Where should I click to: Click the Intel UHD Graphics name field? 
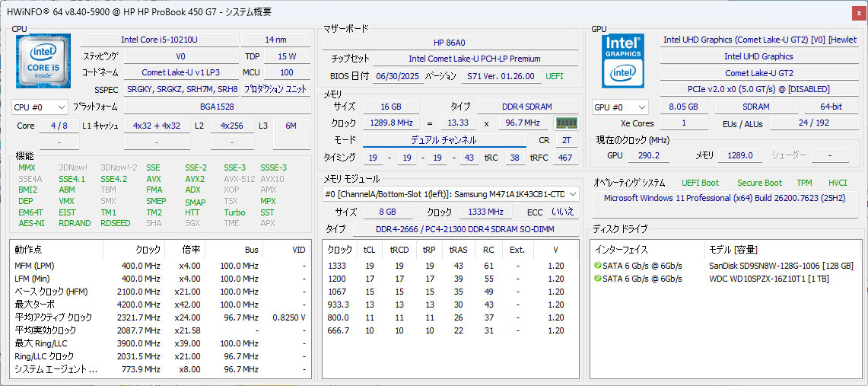[x=758, y=56]
